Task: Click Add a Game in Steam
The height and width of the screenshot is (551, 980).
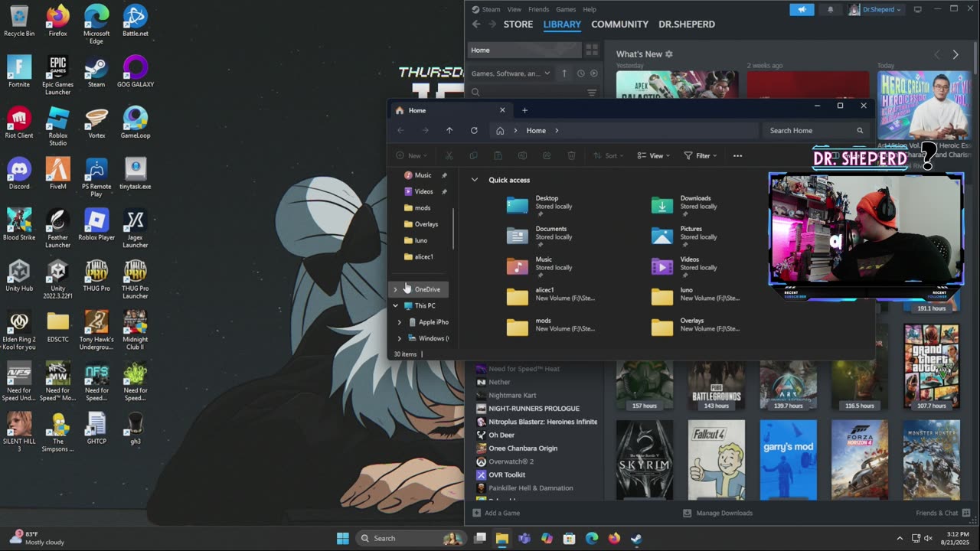Action: tap(496, 513)
